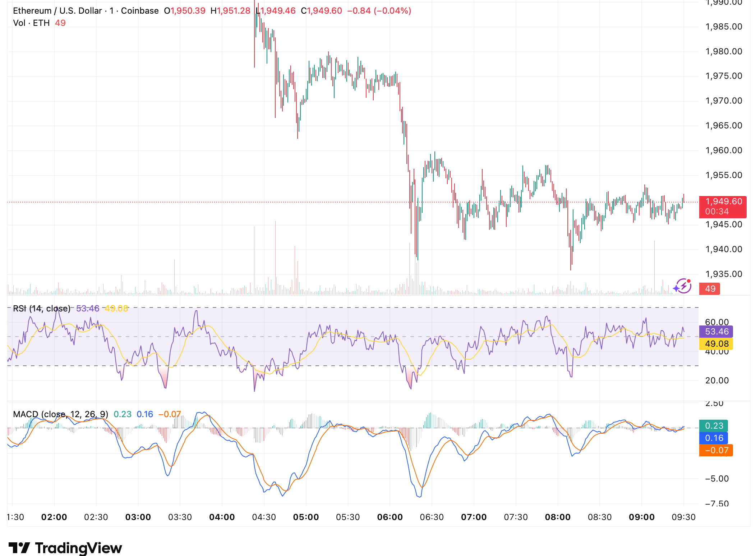Image resolution: width=756 pixels, height=556 pixels.
Task: Click the TradingView logo
Action: tap(65, 548)
